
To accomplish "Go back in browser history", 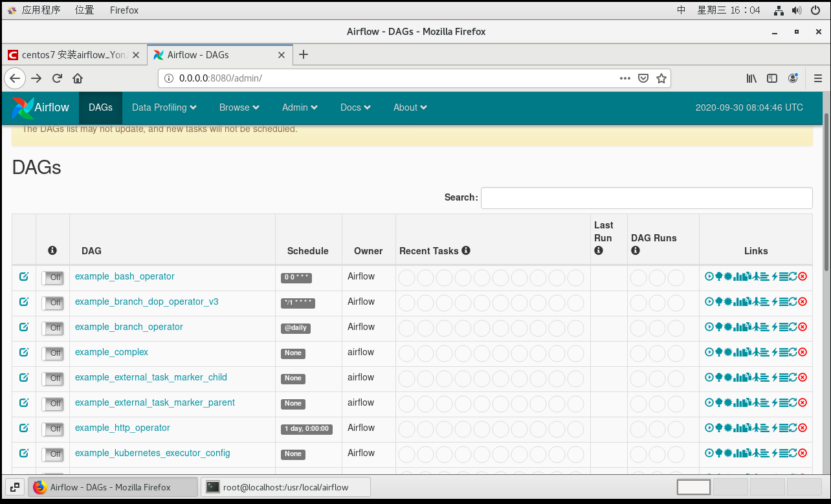I will (x=15, y=78).
